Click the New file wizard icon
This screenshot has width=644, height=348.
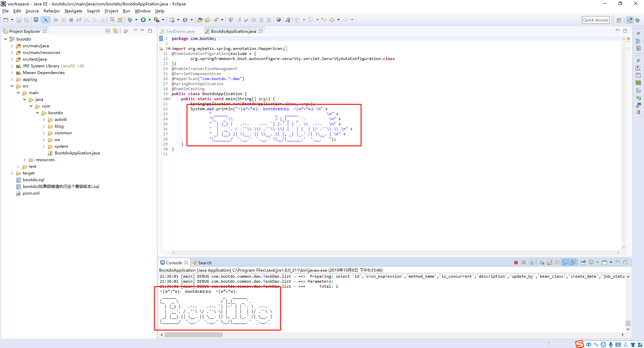6,20
